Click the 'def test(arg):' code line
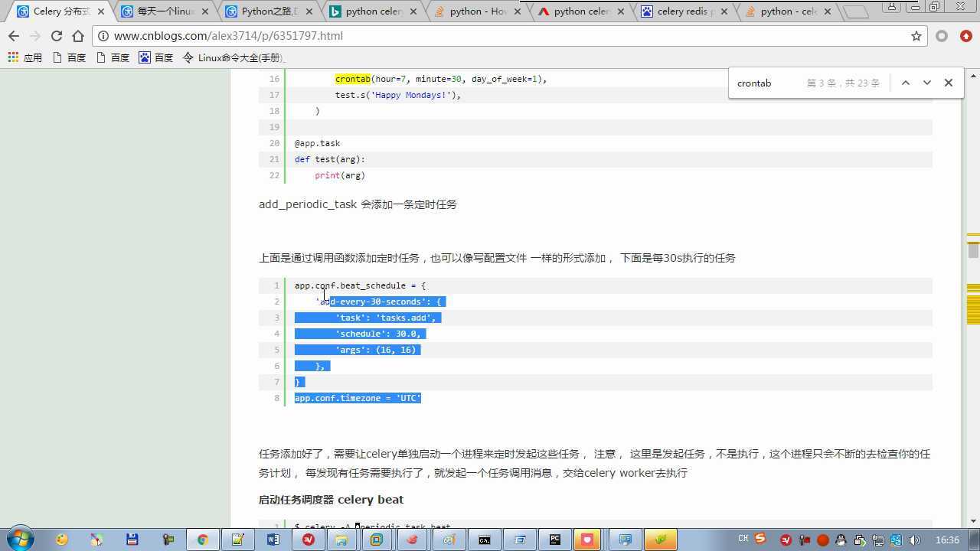The height and width of the screenshot is (551, 980). [x=330, y=159]
